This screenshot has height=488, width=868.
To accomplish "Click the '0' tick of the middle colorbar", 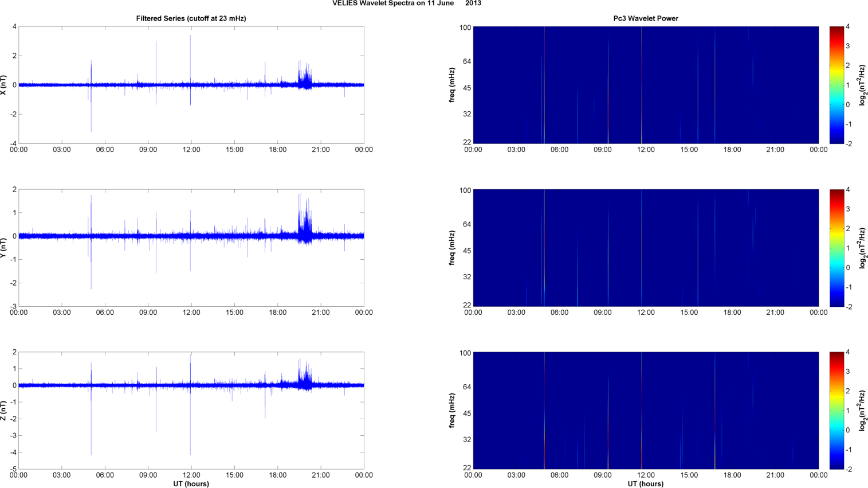I will tap(848, 267).
